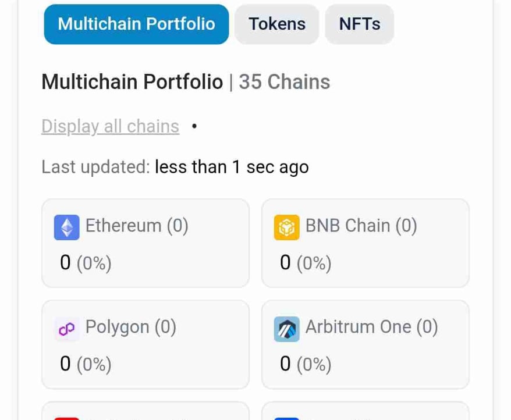Screen dimensions: 511x420
Task: Select the NFTs tab
Action: (x=359, y=24)
